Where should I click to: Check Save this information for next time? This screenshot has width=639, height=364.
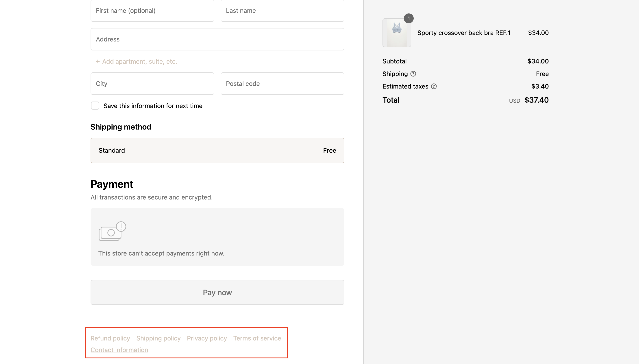pos(95,106)
